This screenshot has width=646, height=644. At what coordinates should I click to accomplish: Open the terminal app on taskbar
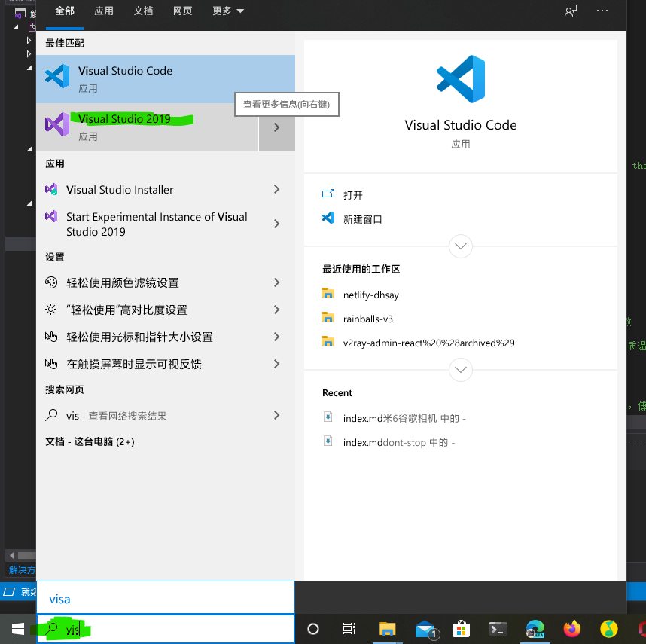(x=498, y=629)
